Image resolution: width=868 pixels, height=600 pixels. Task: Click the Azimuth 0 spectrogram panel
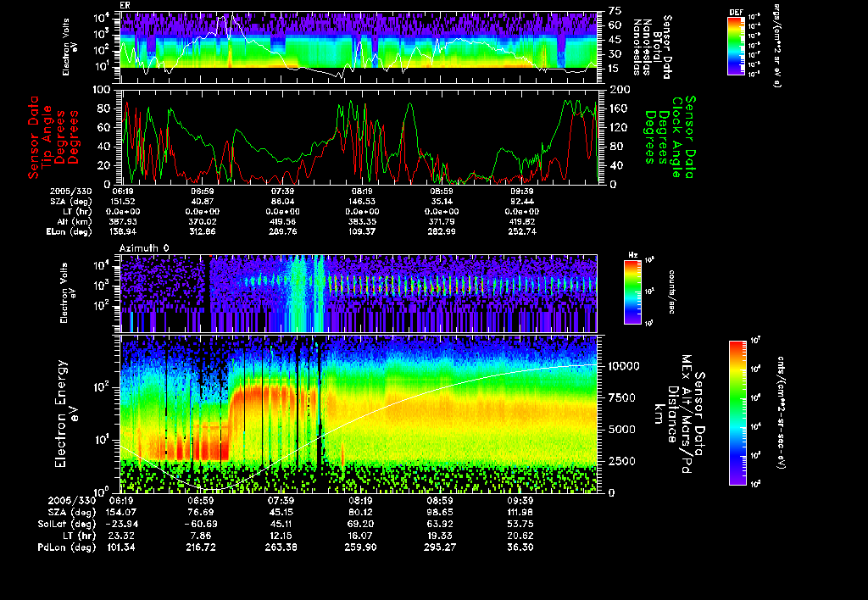coord(359,293)
